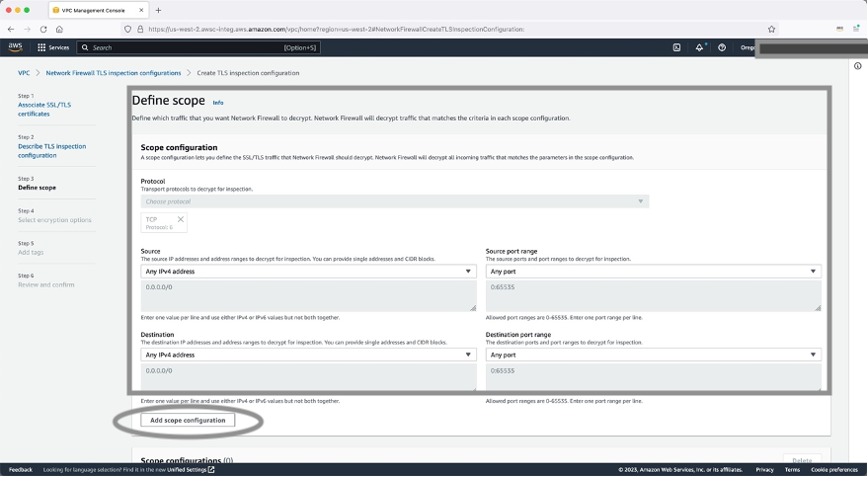
Task: Reload the page
Action: point(43,30)
